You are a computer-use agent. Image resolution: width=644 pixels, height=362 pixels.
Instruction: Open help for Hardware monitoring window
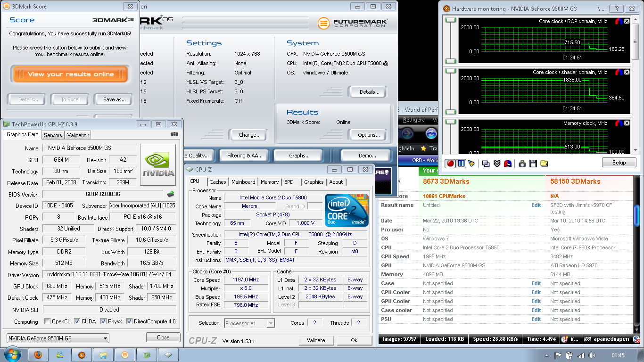[616, 8]
